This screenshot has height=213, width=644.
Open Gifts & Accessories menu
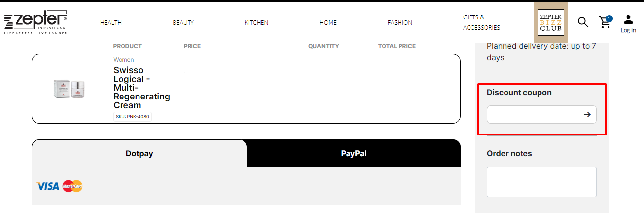[482, 22]
